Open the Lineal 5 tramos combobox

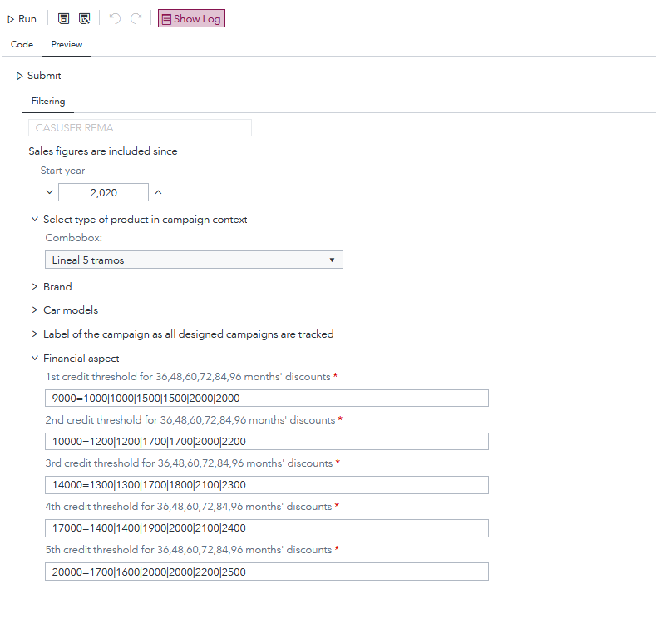pos(193,260)
